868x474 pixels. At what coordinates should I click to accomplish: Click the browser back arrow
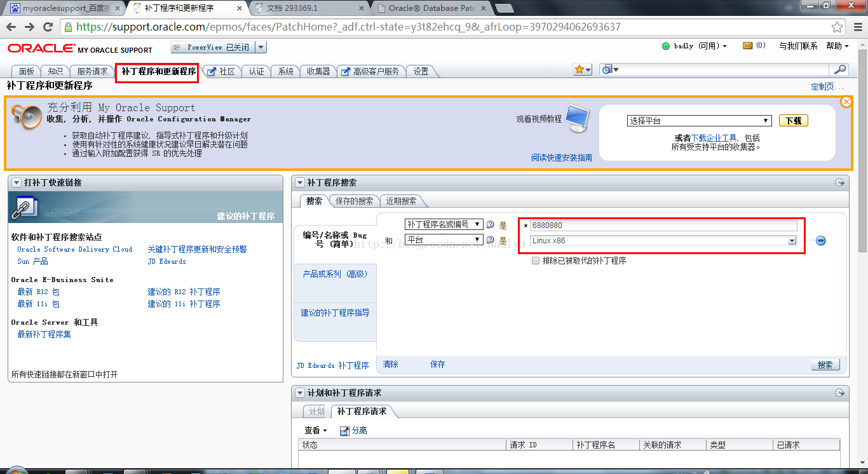pos(12,27)
